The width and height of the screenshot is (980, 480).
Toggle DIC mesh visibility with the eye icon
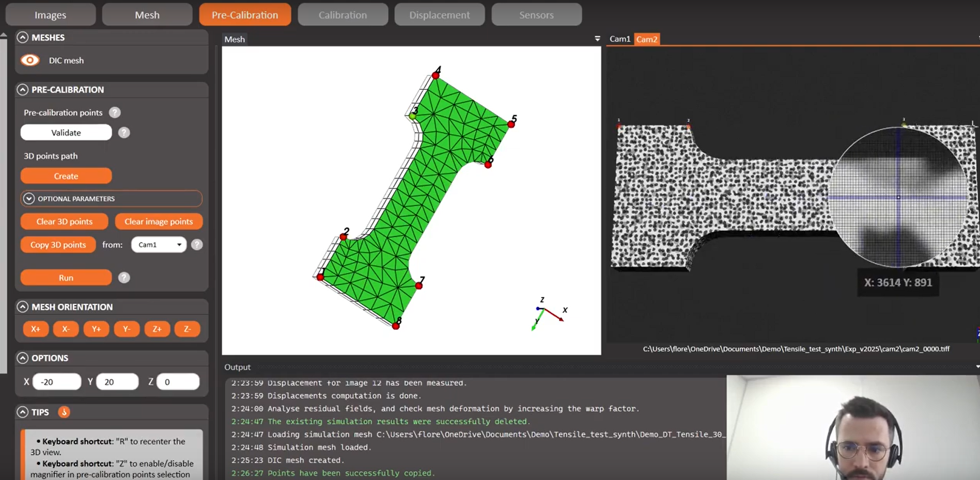click(x=29, y=60)
